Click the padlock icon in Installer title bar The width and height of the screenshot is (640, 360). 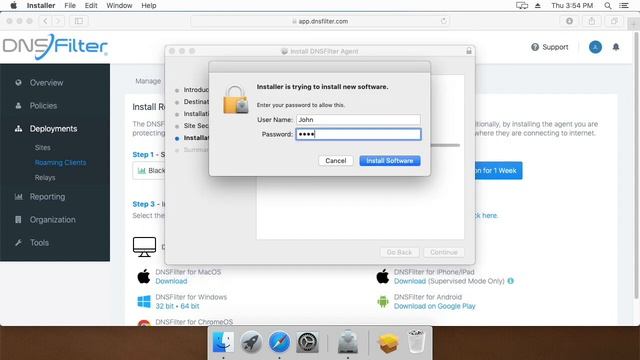[x=469, y=51]
